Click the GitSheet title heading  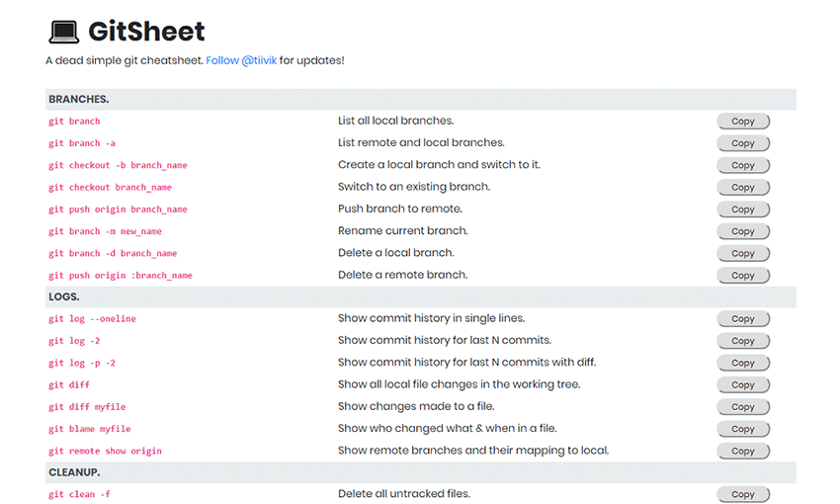click(x=146, y=32)
